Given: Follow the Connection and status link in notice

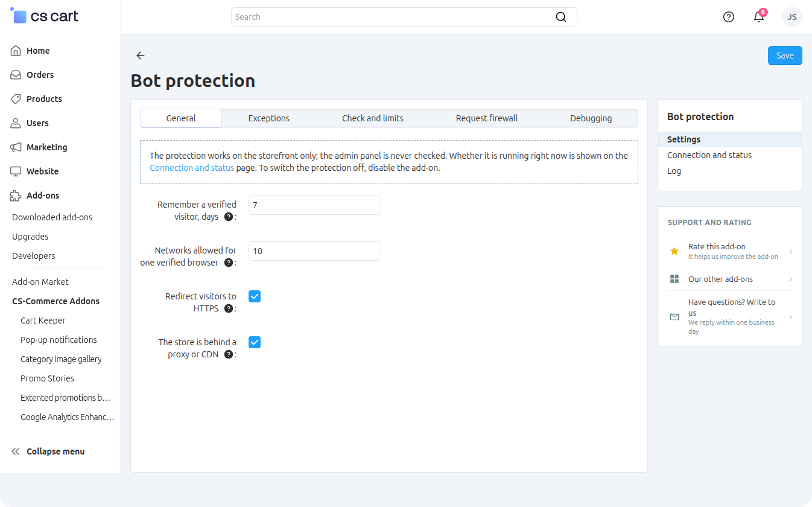Looking at the screenshot, I should click(x=192, y=168).
